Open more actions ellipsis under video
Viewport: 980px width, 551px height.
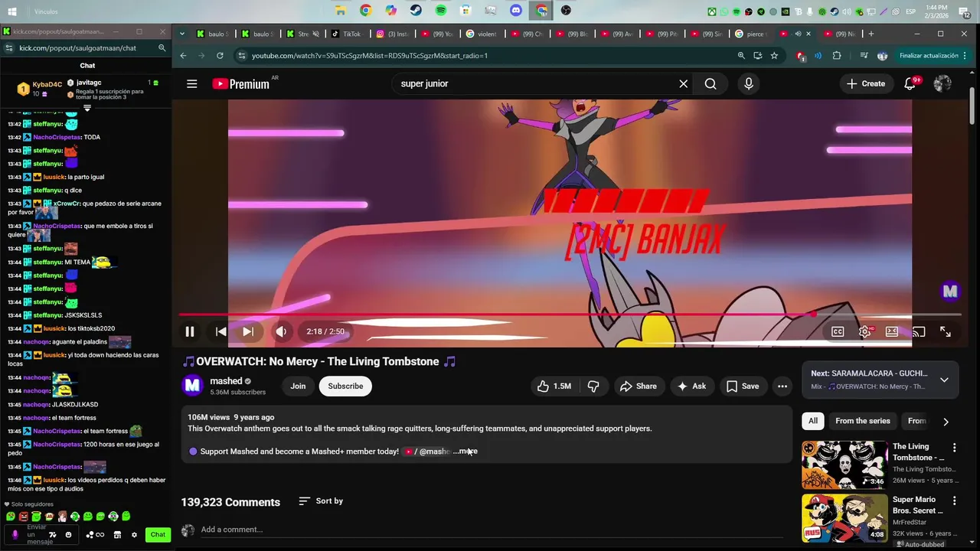(782, 386)
